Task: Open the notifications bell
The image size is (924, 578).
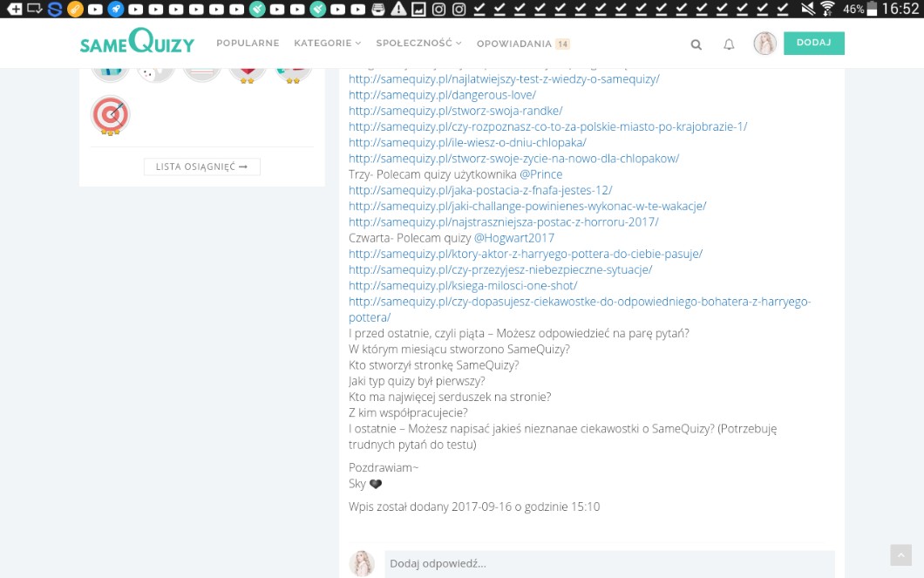Action: pyautogui.click(x=729, y=44)
